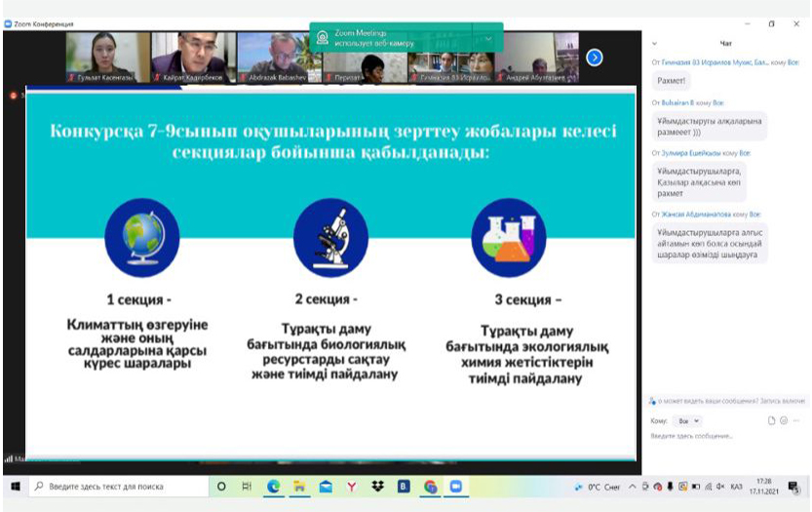Select Кайрат Кадирбеков's video thumbnail
The image size is (812, 512).
pos(189,57)
